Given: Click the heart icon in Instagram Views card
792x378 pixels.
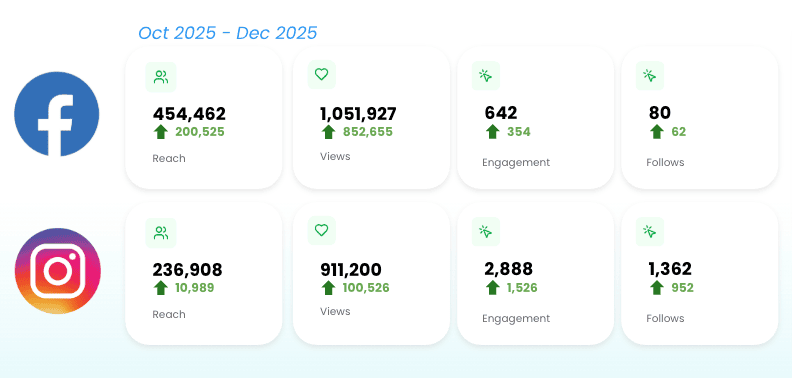Looking at the screenshot, I should point(322,230).
